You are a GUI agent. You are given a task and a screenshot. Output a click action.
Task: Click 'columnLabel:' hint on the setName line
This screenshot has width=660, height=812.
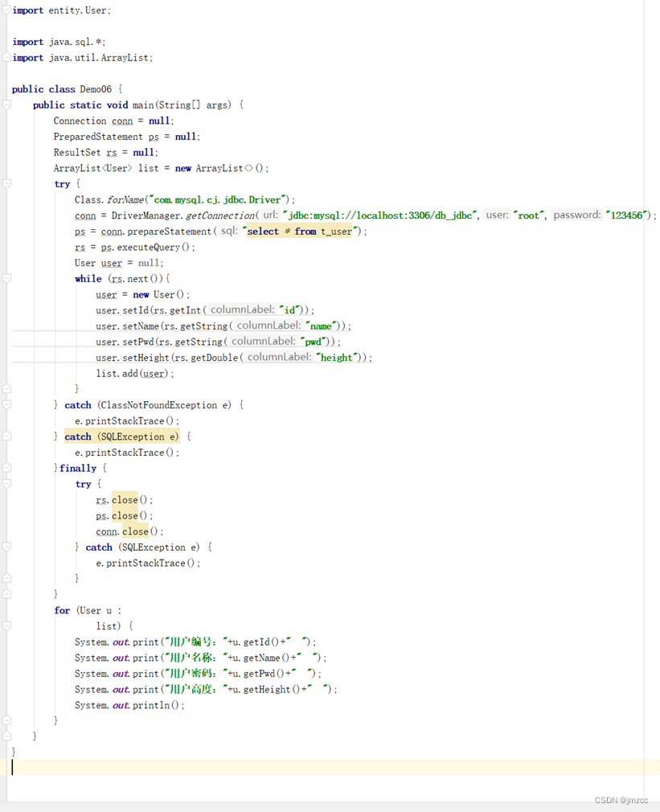[269, 326]
